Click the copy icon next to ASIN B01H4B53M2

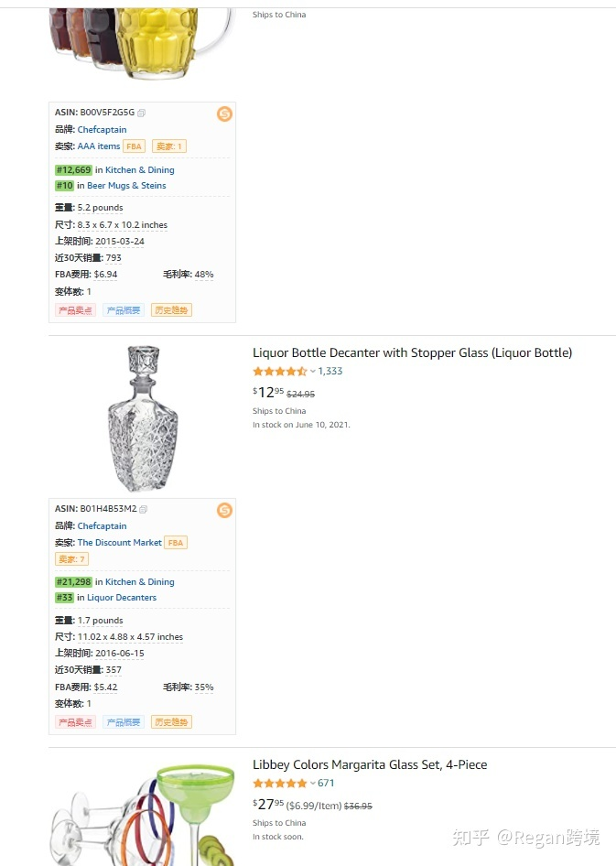click(145, 510)
